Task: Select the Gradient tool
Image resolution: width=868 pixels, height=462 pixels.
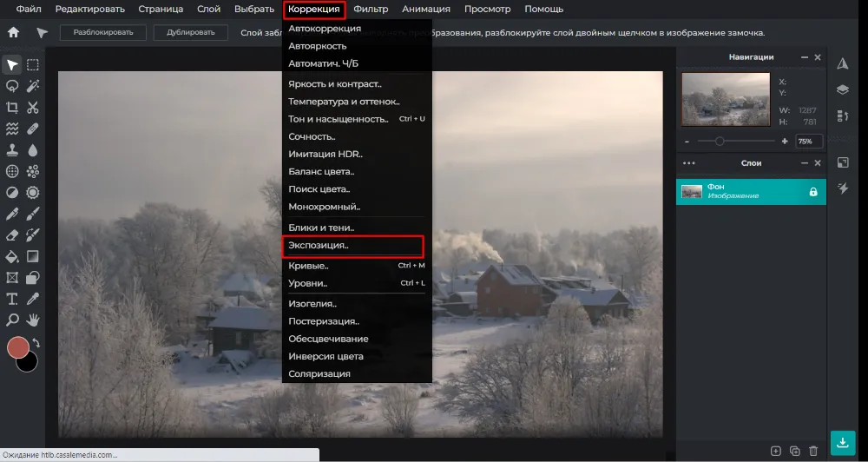Action: pos(33,256)
